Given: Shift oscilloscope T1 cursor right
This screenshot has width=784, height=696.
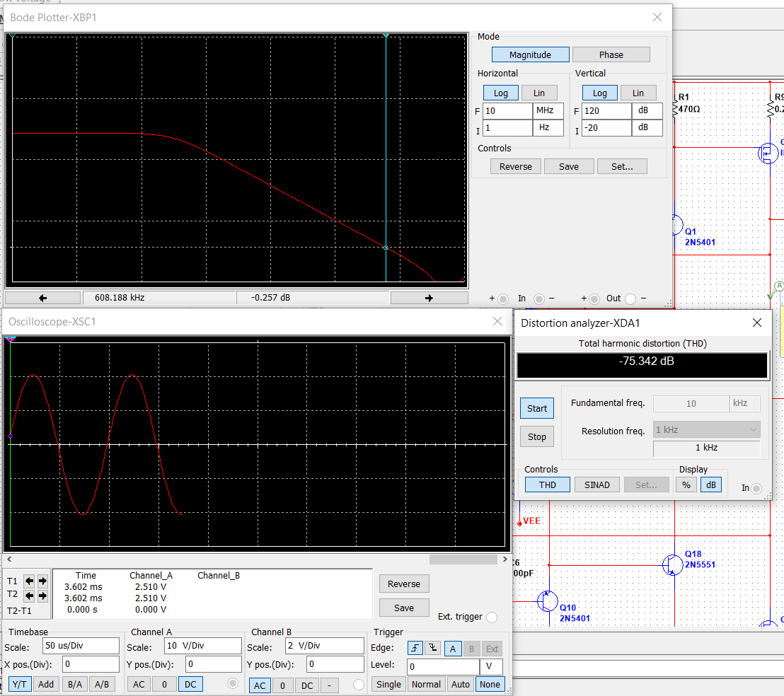Looking at the screenshot, I should point(42,581).
